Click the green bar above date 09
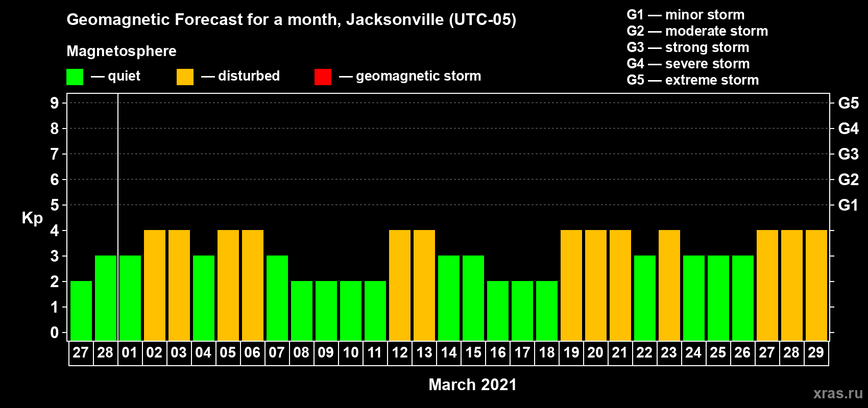Screen dimensions: 868x408 pyautogui.click(x=326, y=311)
